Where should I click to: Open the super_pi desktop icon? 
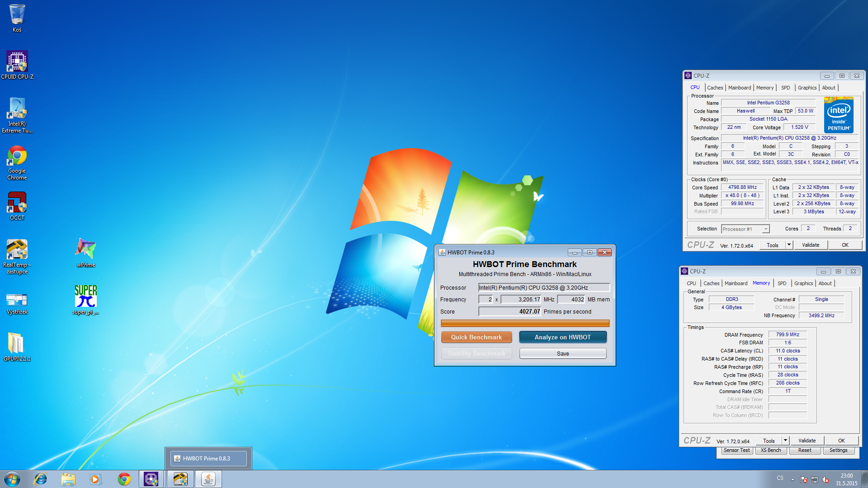click(86, 300)
